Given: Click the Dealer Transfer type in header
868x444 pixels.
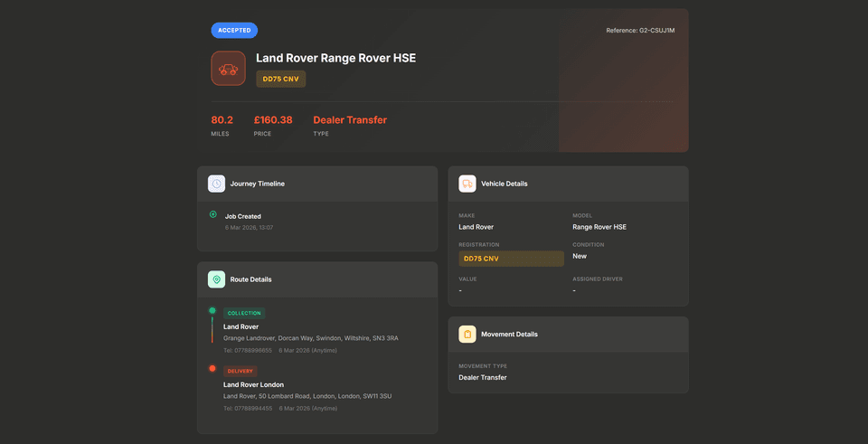Looking at the screenshot, I should click(x=350, y=120).
